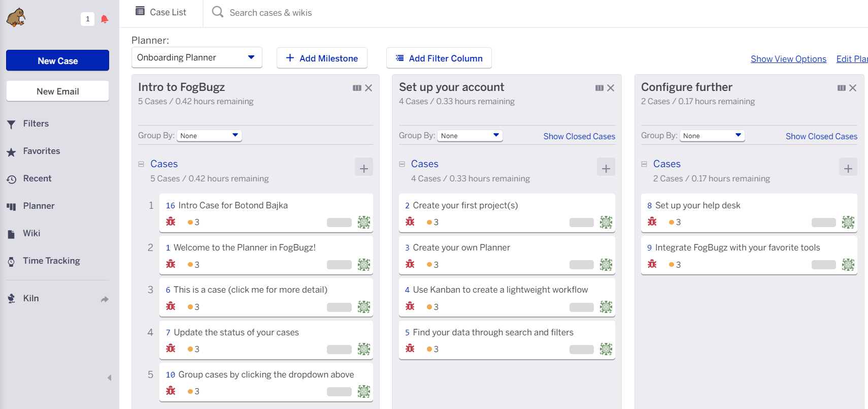Close the Configure further column

(853, 88)
